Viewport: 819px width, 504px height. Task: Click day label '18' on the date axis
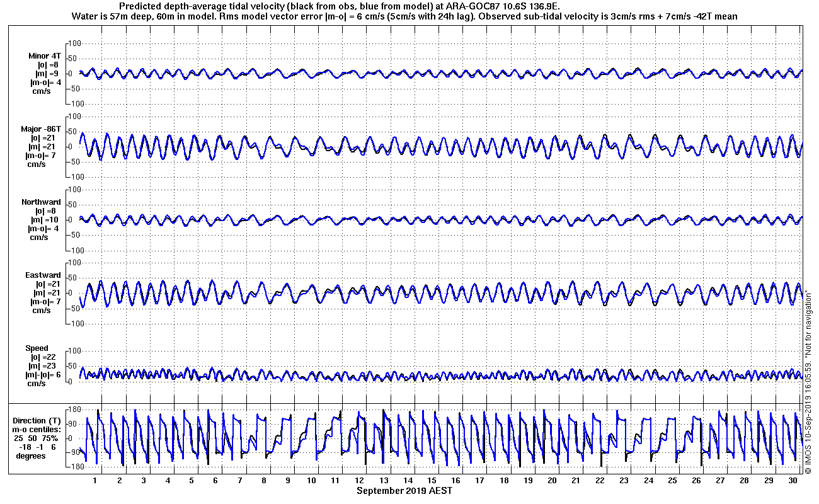click(x=505, y=481)
